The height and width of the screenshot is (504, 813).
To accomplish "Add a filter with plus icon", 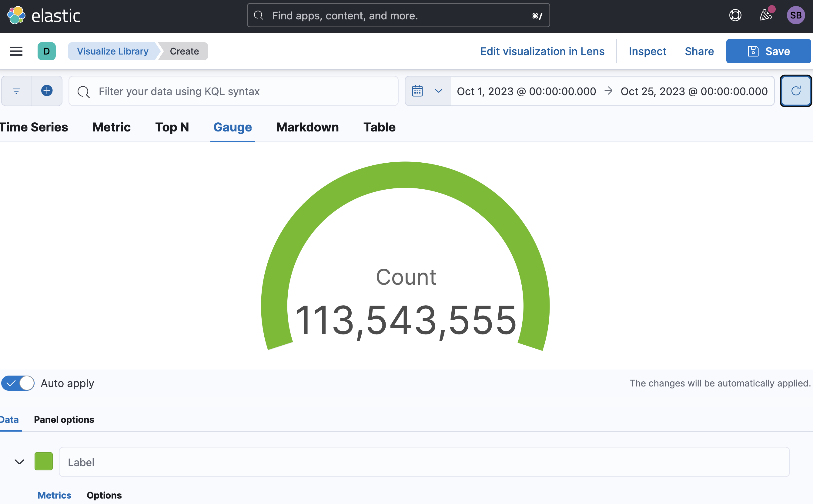I will point(47,91).
